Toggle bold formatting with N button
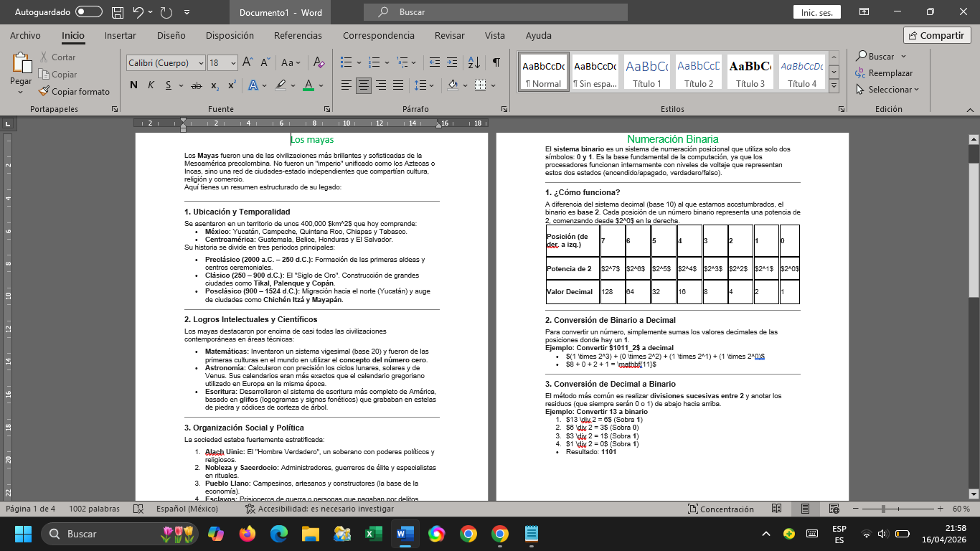Viewport: 980px width, 551px height. click(x=133, y=85)
